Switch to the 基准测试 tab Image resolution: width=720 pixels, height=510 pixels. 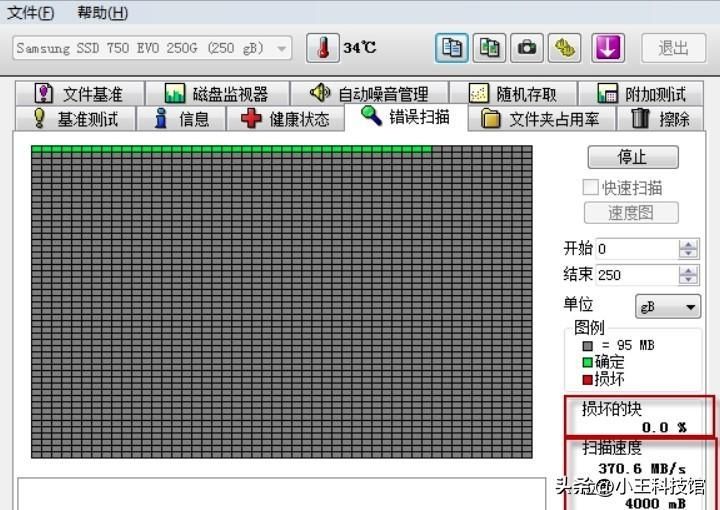coord(76,119)
